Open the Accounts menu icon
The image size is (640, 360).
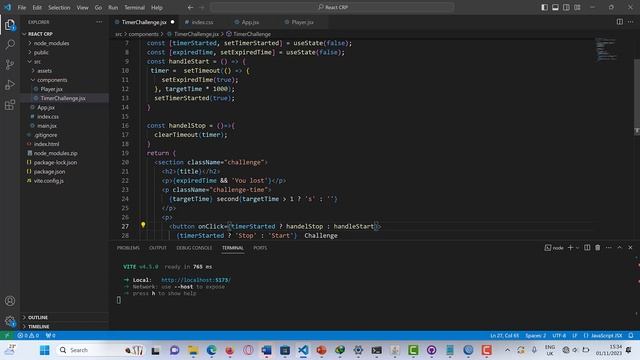coord(10,301)
